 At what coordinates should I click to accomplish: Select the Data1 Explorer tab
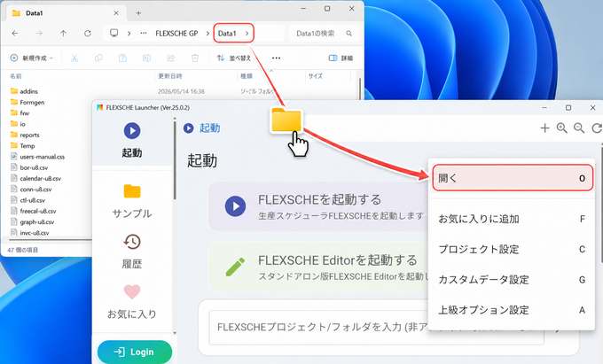67,13
